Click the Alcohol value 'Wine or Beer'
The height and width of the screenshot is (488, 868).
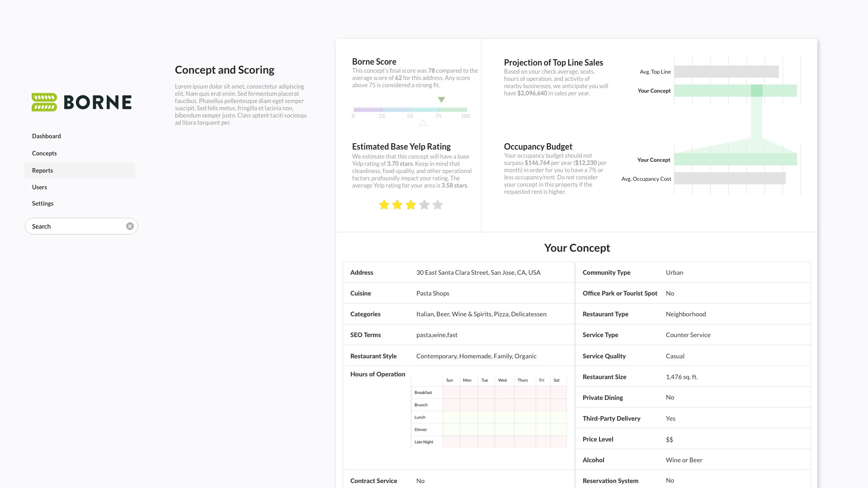click(x=684, y=460)
